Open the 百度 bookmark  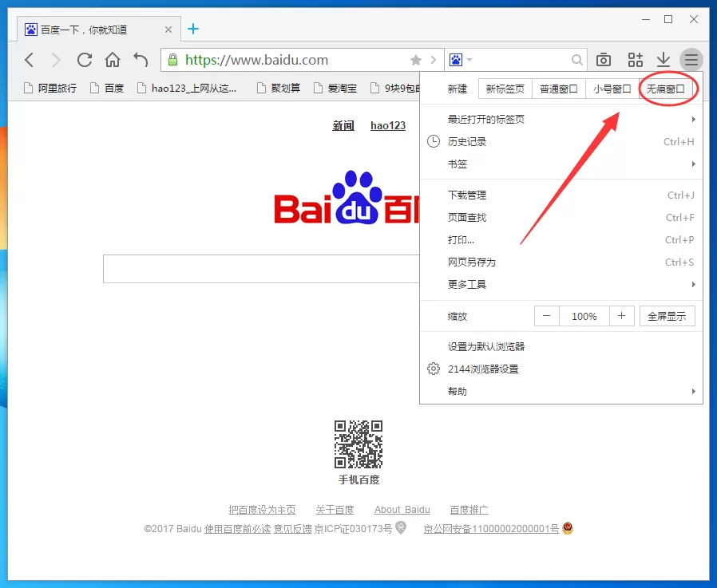(x=107, y=88)
